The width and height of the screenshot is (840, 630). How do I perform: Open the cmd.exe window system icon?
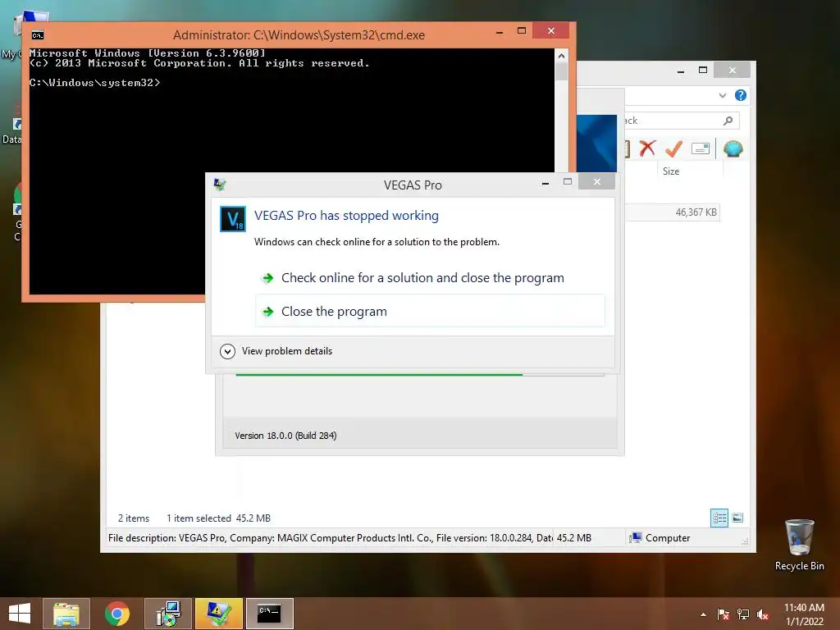pyautogui.click(x=37, y=35)
